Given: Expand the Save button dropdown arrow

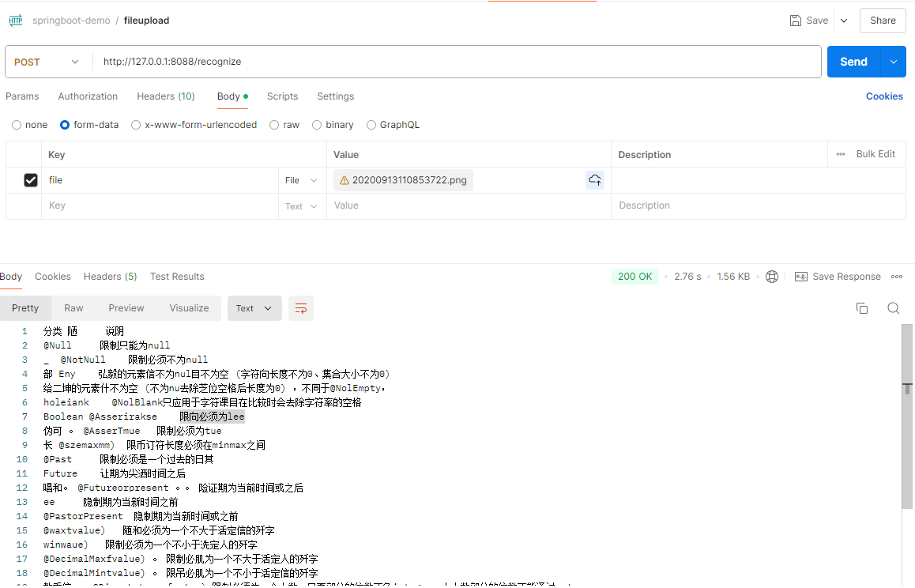Looking at the screenshot, I should 843,20.
